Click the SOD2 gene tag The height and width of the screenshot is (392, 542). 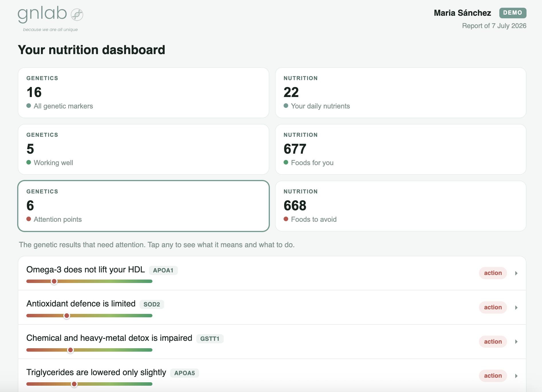[x=152, y=304]
